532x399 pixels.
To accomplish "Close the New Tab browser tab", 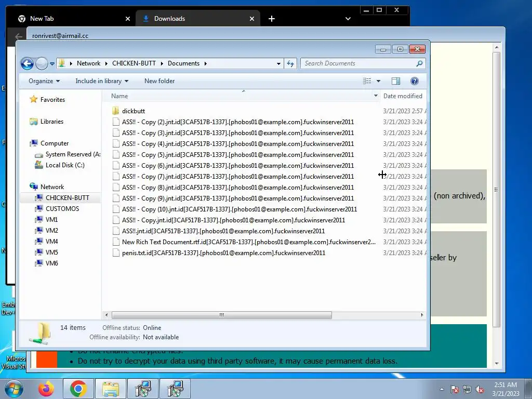I will tap(128, 19).
